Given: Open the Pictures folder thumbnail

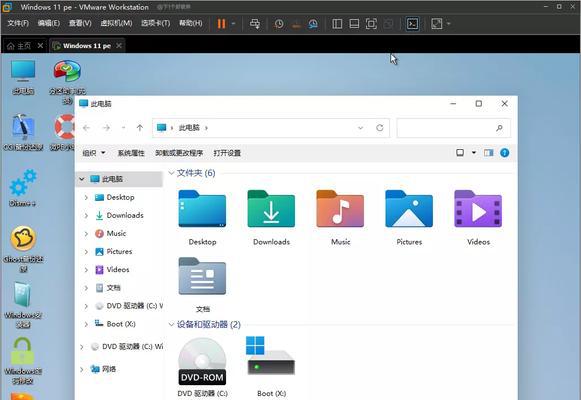Looking at the screenshot, I should [x=409, y=218].
